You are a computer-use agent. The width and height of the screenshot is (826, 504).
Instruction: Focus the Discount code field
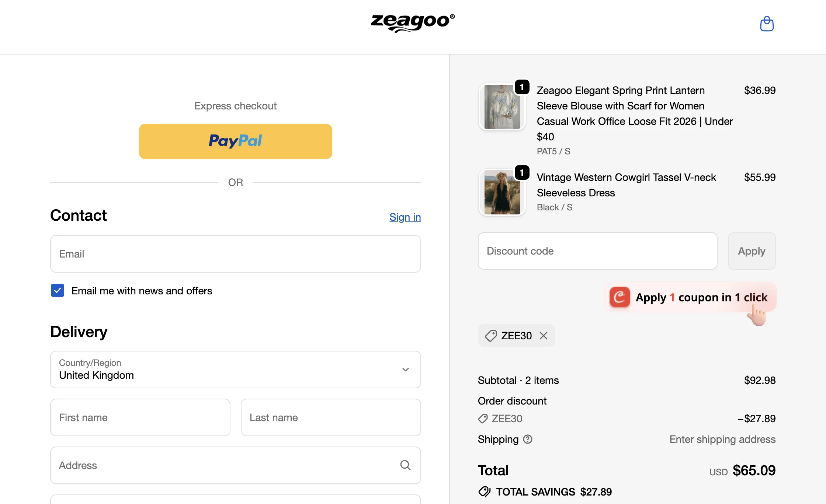coord(598,251)
